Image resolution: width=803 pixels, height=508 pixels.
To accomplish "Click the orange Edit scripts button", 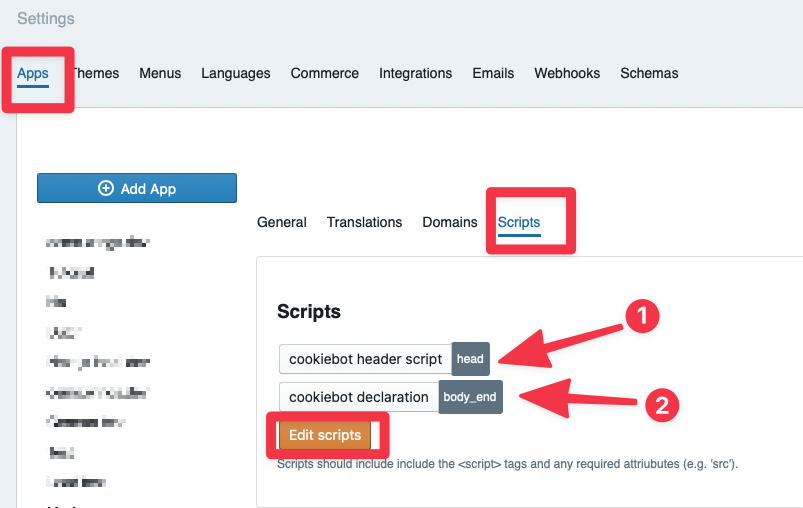I will (325, 435).
